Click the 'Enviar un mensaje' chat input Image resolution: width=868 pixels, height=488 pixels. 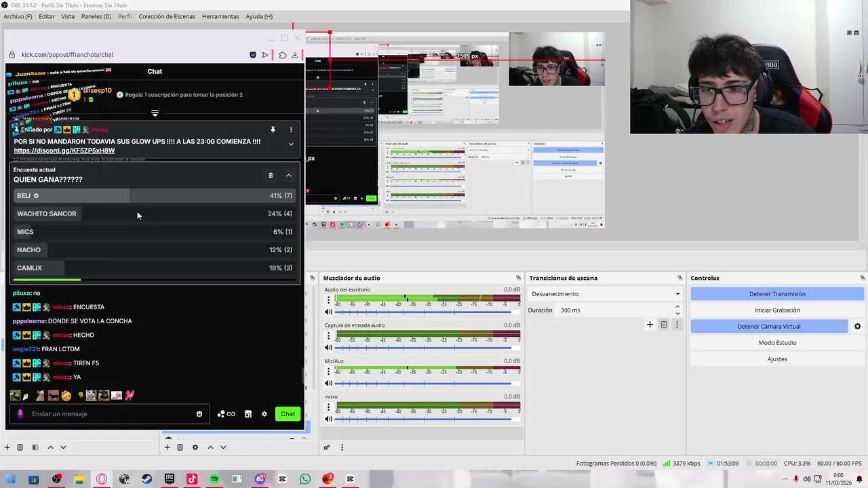pos(108,414)
